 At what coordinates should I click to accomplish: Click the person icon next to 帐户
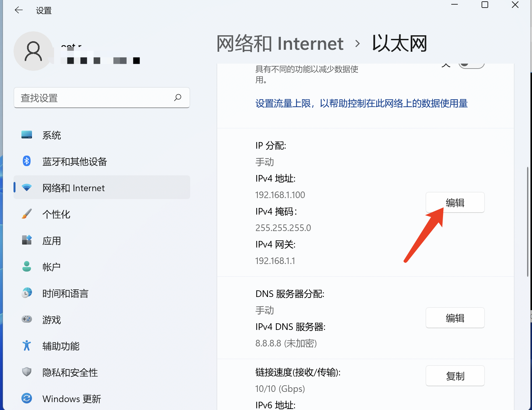click(x=26, y=266)
